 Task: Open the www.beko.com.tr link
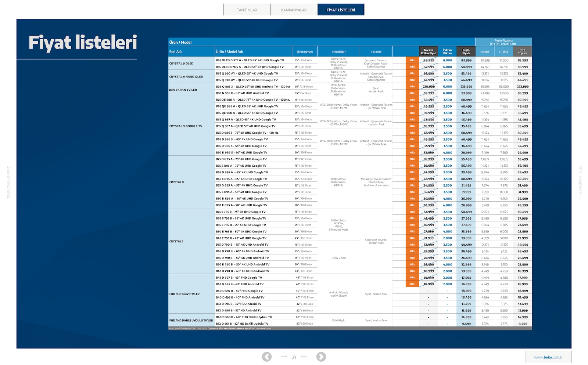click(548, 357)
